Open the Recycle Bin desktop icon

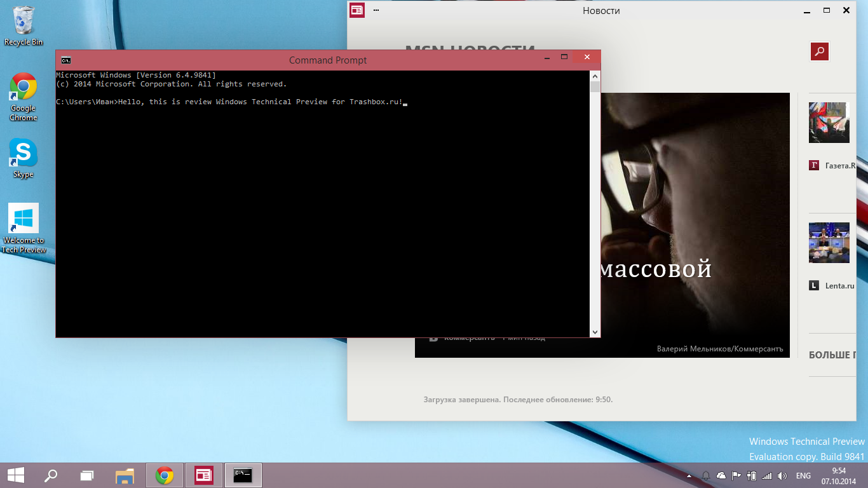tap(24, 24)
